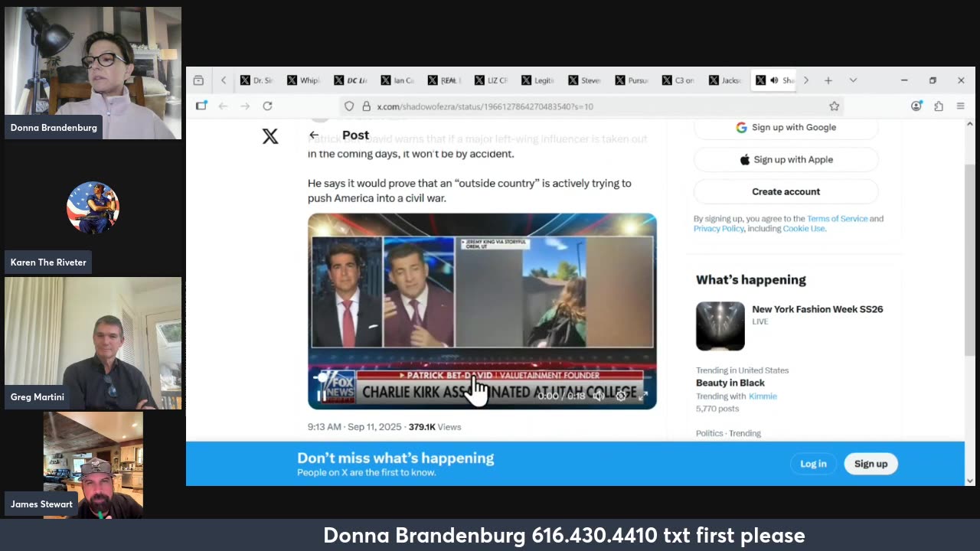Bookmark this page with the star icon
The width and height of the screenshot is (980, 551).
835,106
